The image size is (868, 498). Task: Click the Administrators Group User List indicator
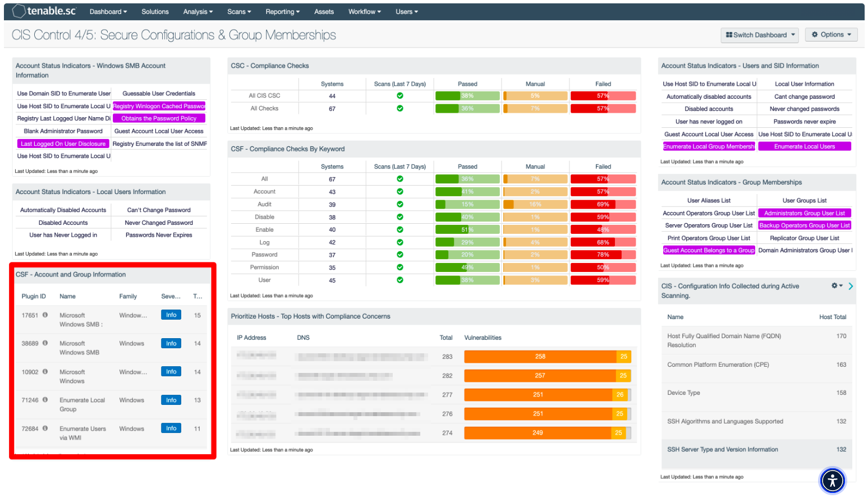pyautogui.click(x=804, y=213)
